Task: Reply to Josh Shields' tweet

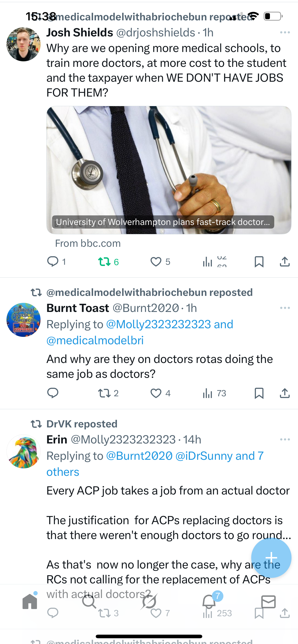Action: (x=53, y=261)
